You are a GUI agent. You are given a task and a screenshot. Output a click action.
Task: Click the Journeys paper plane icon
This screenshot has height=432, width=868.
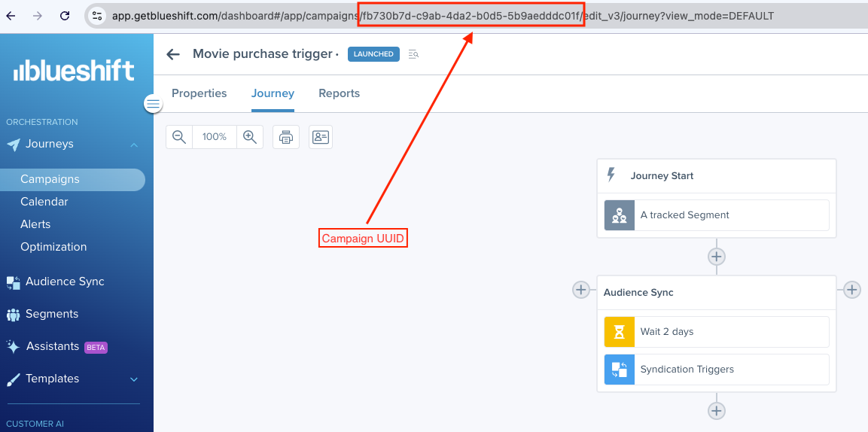pyautogui.click(x=14, y=145)
